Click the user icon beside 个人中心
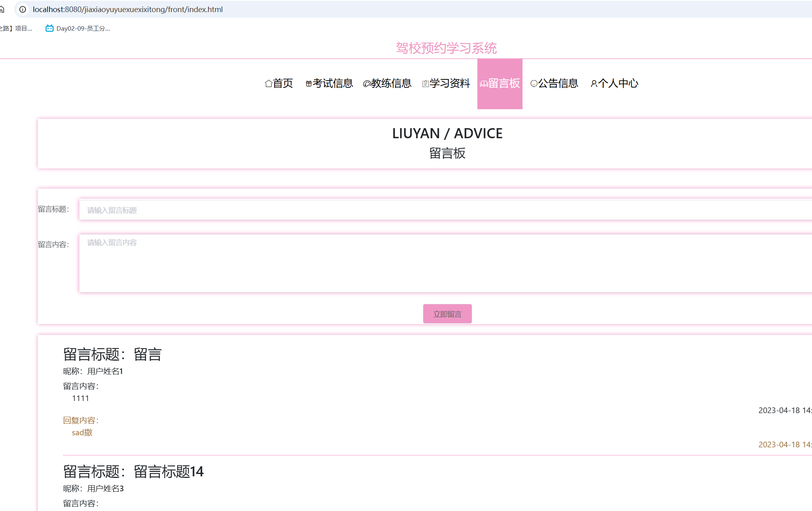This screenshot has width=812, height=511. point(594,83)
